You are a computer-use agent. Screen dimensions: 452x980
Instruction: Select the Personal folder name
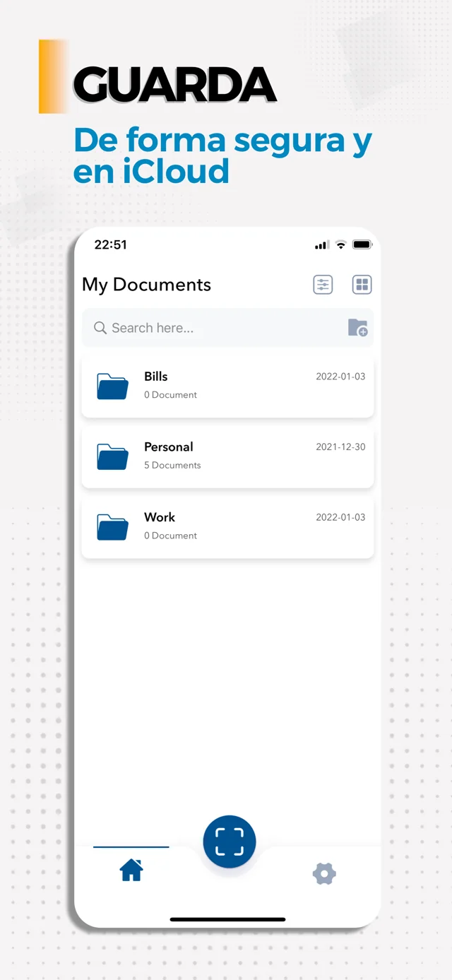pyautogui.click(x=169, y=447)
